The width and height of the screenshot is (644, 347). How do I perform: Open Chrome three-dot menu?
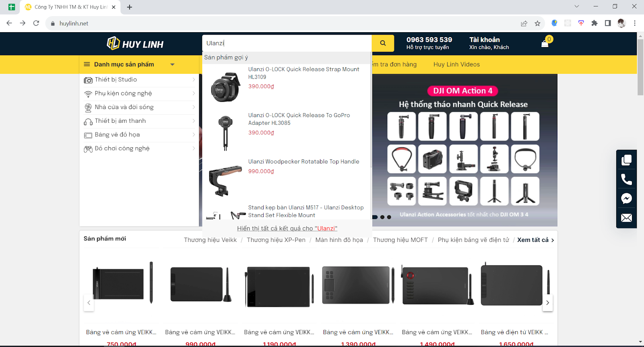click(635, 23)
